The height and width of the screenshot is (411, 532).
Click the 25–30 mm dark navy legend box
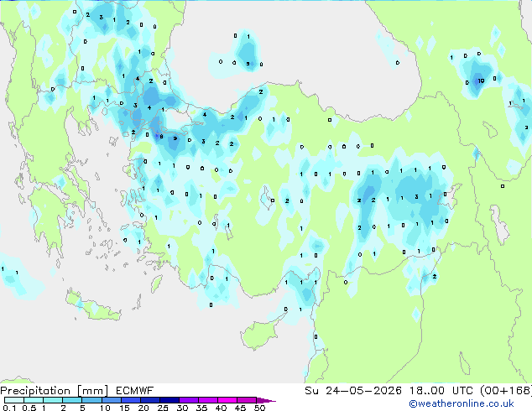tap(169, 400)
